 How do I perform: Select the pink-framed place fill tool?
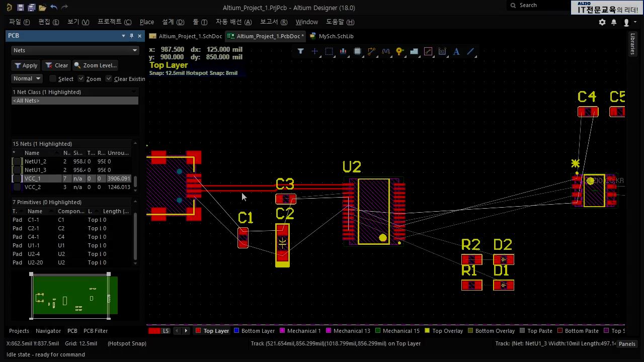[428, 51]
